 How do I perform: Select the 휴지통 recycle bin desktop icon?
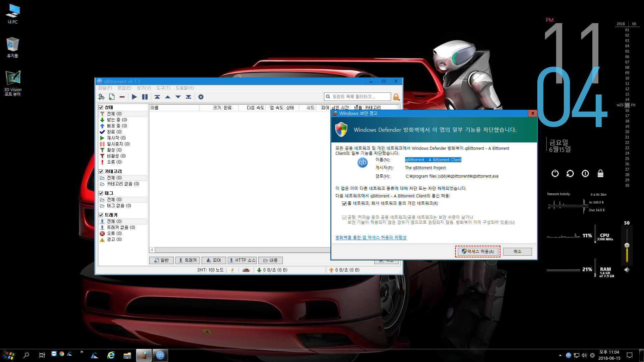tap(13, 48)
